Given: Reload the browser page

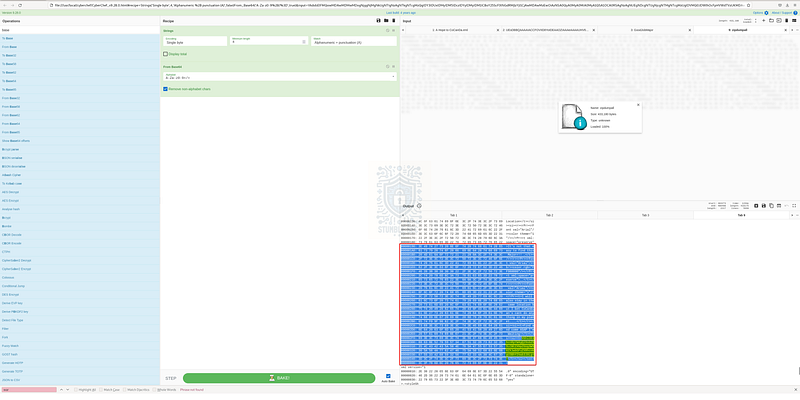Looking at the screenshot, I should (19, 5).
